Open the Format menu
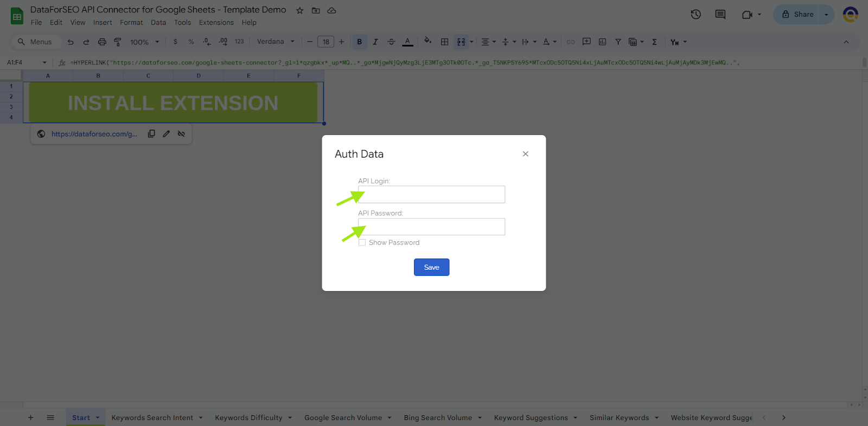Screen dimensions: 868x426 coord(131,23)
